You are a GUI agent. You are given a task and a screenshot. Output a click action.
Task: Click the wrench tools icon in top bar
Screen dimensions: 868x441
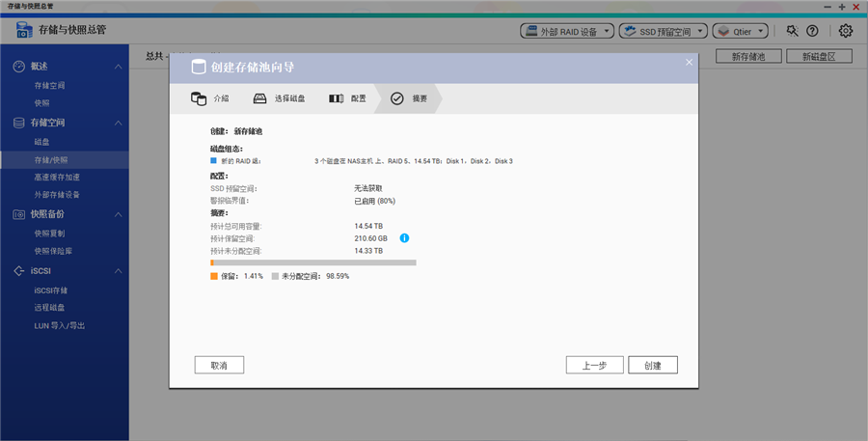coord(792,31)
